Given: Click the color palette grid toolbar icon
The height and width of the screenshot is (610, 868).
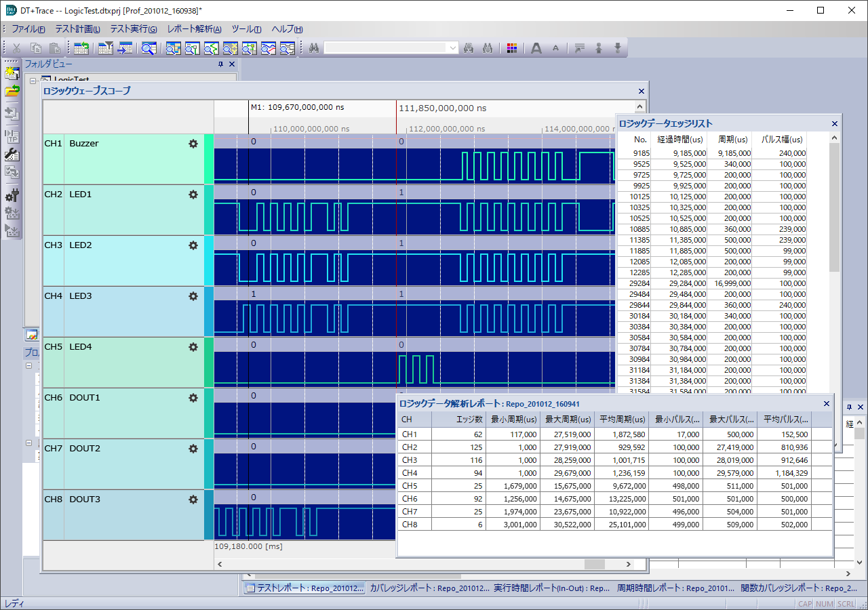Looking at the screenshot, I should (512, 48).
